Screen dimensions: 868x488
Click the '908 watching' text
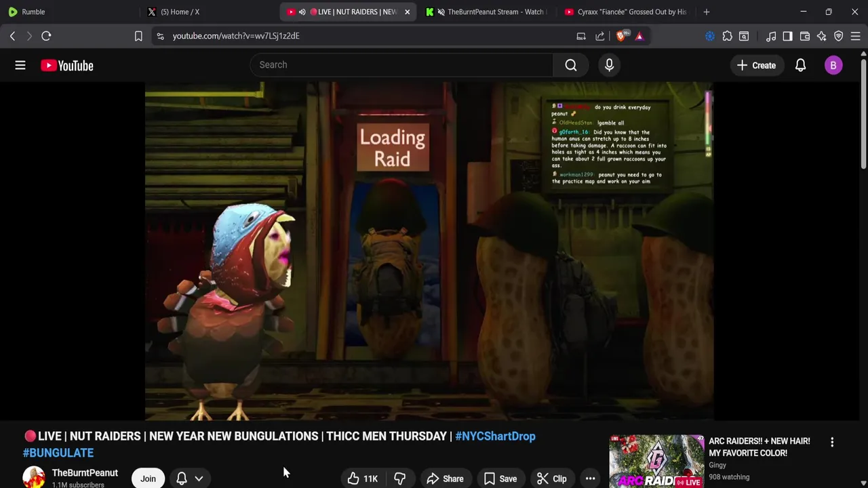pos(729,477)
